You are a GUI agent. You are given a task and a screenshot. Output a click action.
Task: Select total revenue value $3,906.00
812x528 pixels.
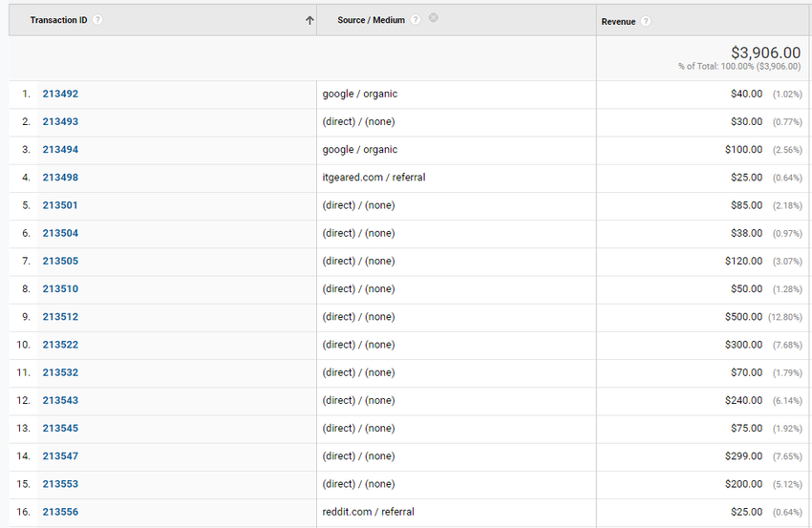click(765, 53)
